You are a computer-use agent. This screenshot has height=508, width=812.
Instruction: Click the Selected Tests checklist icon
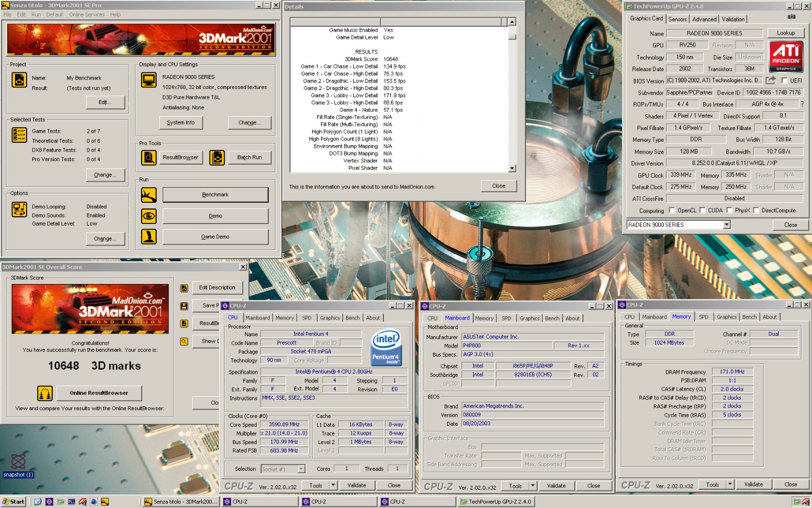tap(19, 135)
